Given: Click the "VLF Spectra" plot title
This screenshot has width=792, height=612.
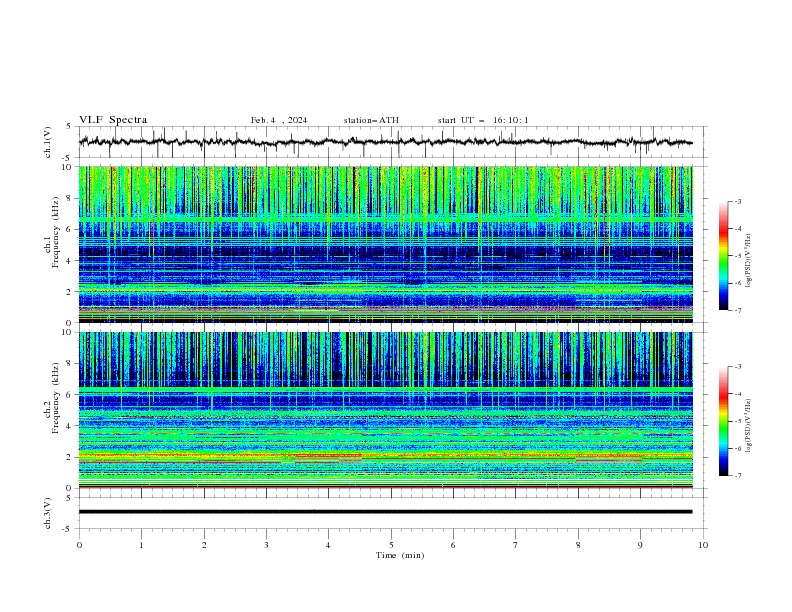Looking at the screenshot, I should pos(113,120).
